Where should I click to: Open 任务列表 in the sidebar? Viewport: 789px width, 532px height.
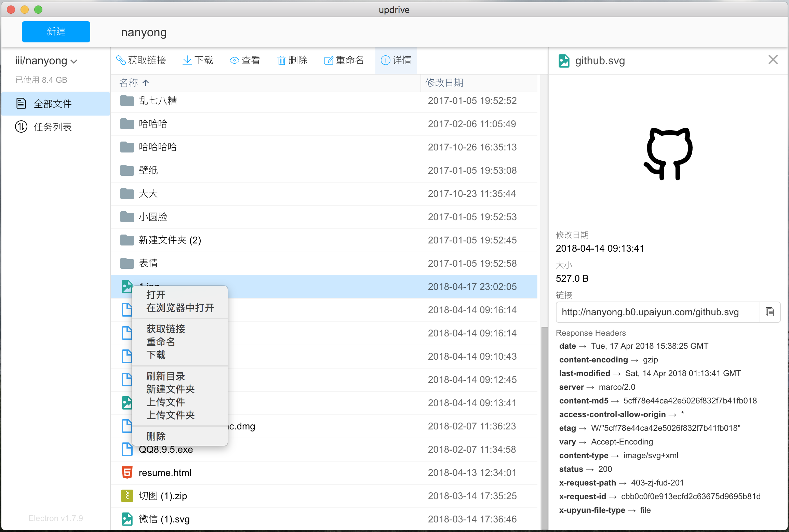[x=52, y=127]
